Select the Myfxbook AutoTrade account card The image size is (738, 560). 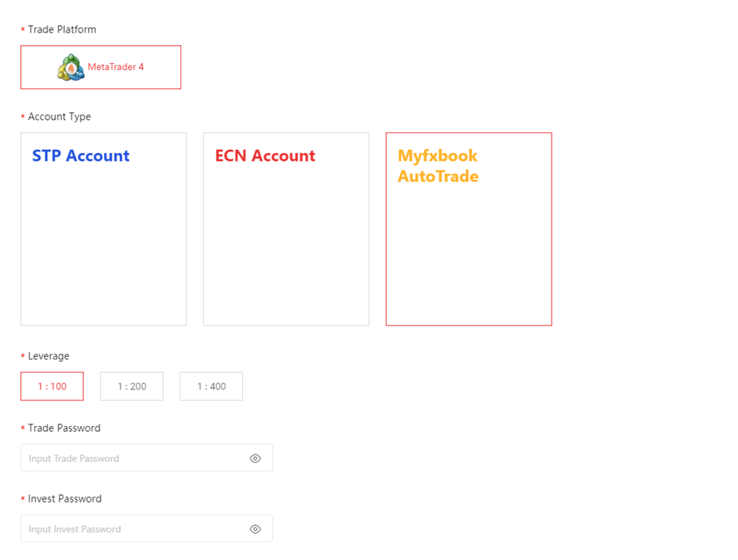coord(468,229)
